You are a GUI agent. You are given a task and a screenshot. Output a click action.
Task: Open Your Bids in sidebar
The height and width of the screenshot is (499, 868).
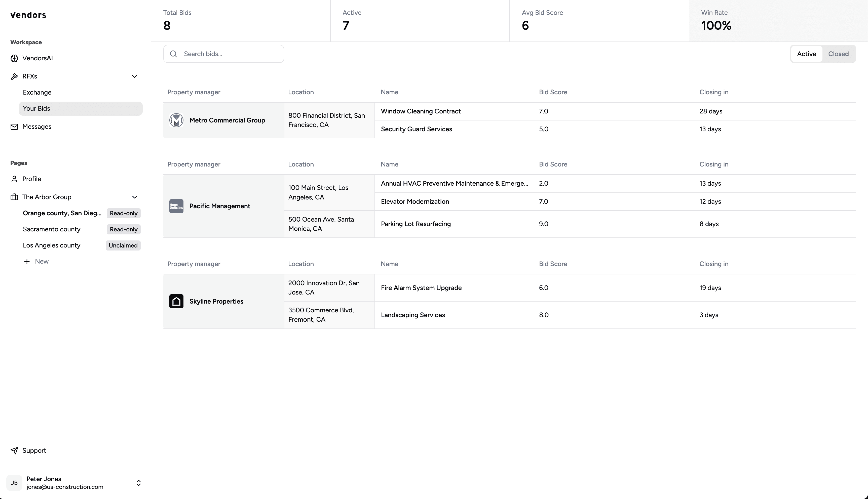(36, 109)
